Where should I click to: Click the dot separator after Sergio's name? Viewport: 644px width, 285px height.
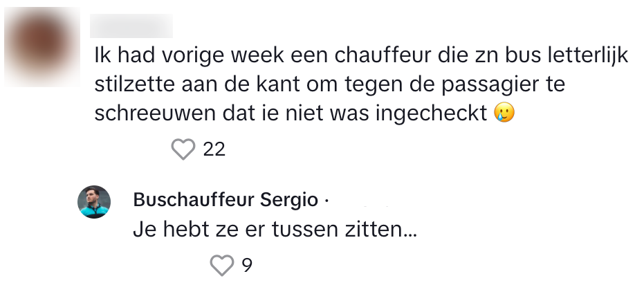(x=325, y=201)
